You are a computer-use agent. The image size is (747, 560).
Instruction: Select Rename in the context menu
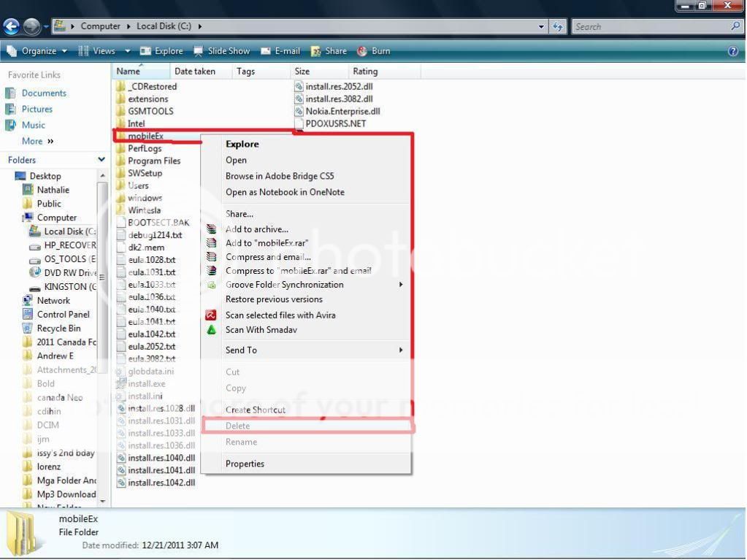tap(241, 442)
